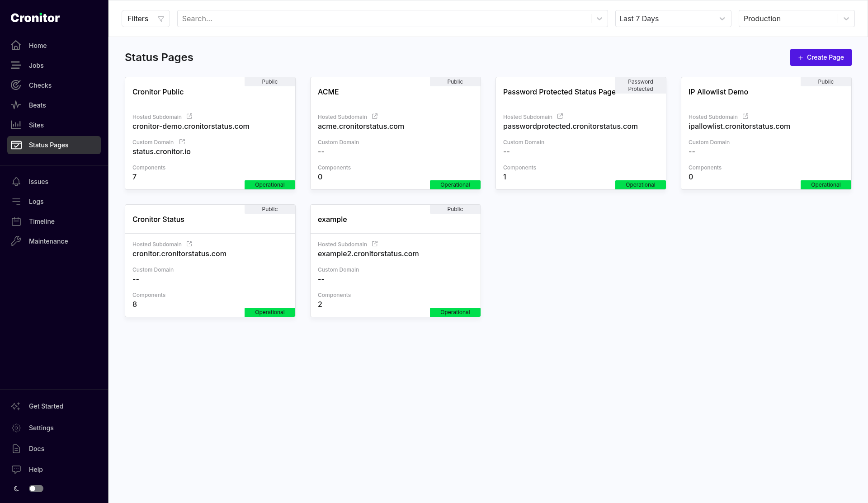Go to Status Pages in sidebar
This screenshot has width=868, height=503.
pos(54,145)
